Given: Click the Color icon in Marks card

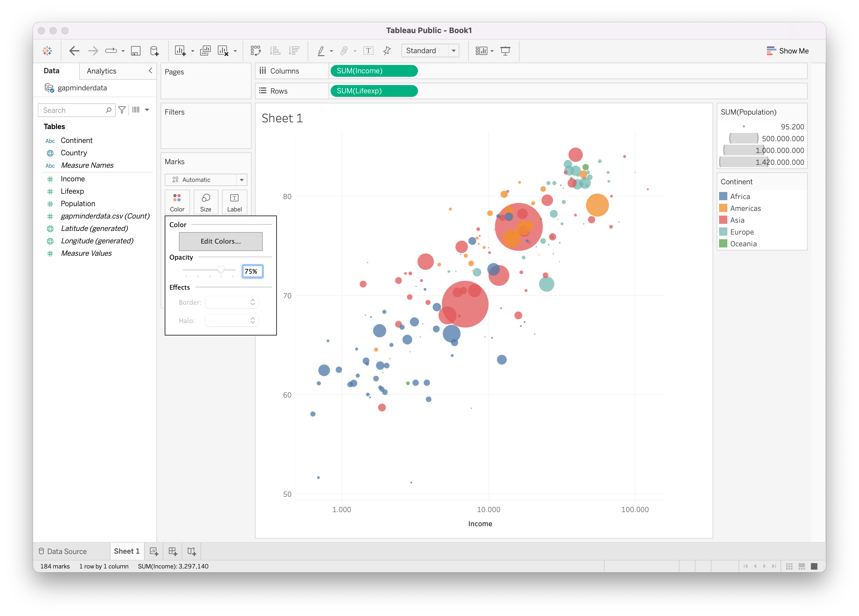Looking at the screenshot, I should 177,201.
